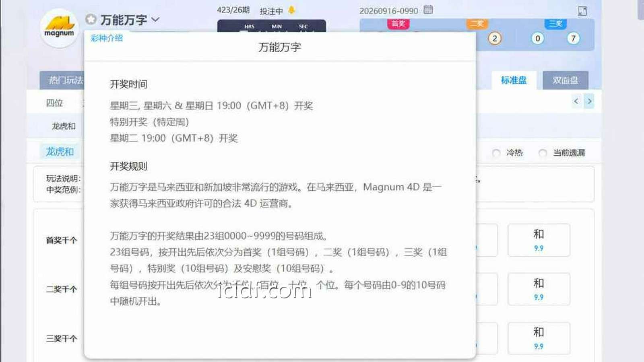Click the notification bell next to 投注中
The height and width of the screenshot is (362, 644).
click(291, 10)
